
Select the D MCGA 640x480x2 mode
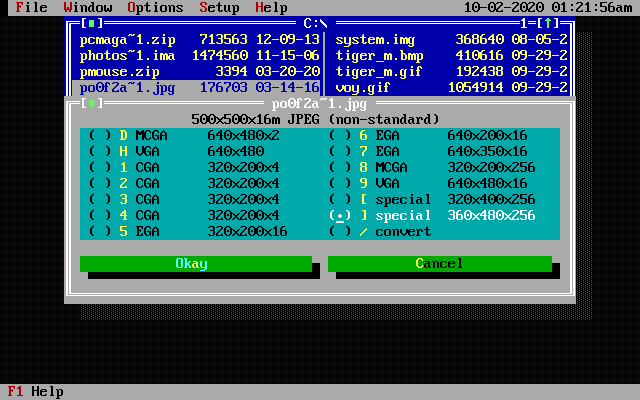coord(184,136)
